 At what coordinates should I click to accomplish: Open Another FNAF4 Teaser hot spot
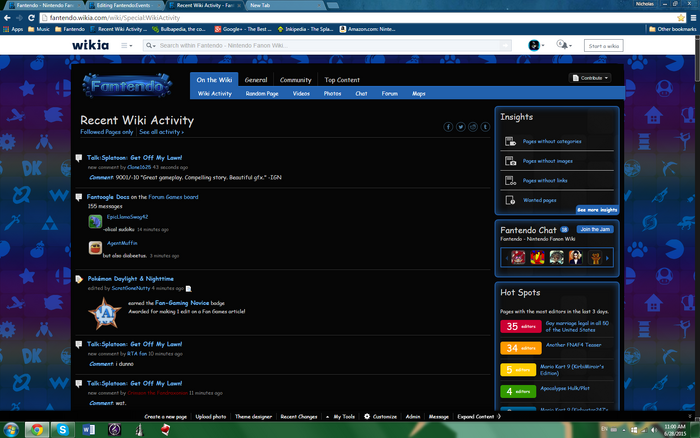tap(573, 345)
